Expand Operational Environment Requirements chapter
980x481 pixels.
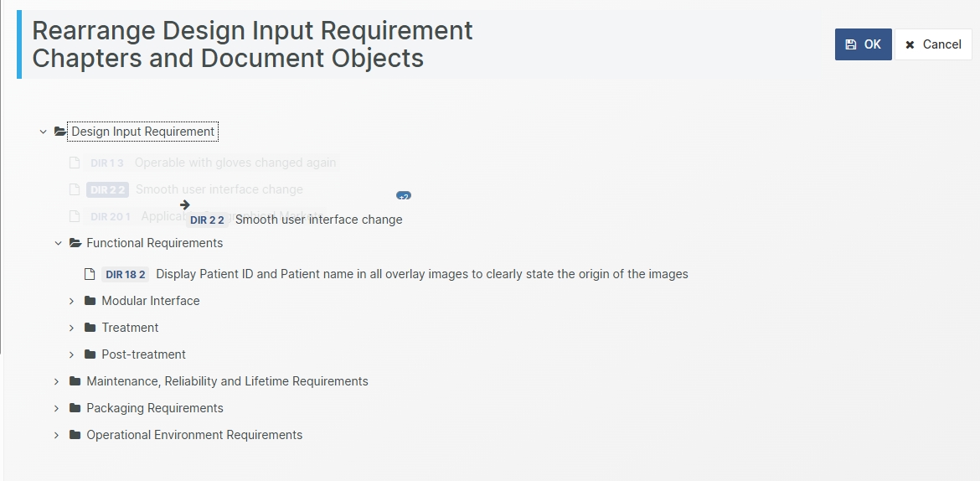pos(57,435)
